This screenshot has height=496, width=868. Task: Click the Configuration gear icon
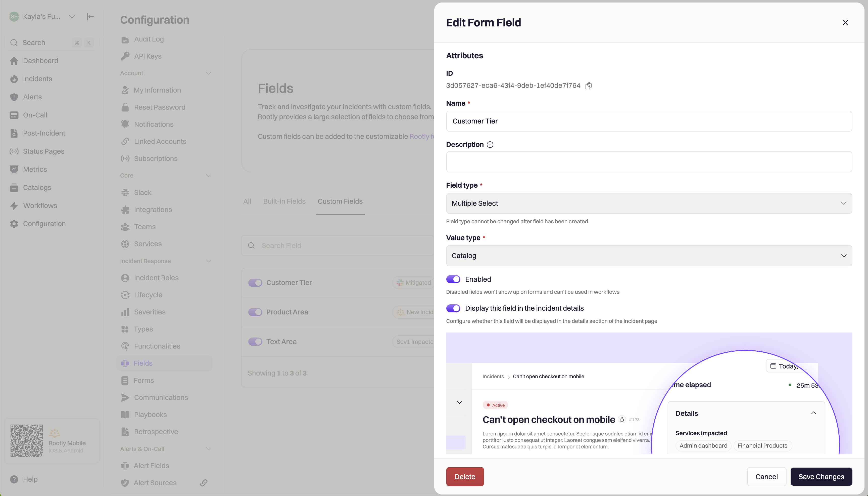[x=14, y=224]
